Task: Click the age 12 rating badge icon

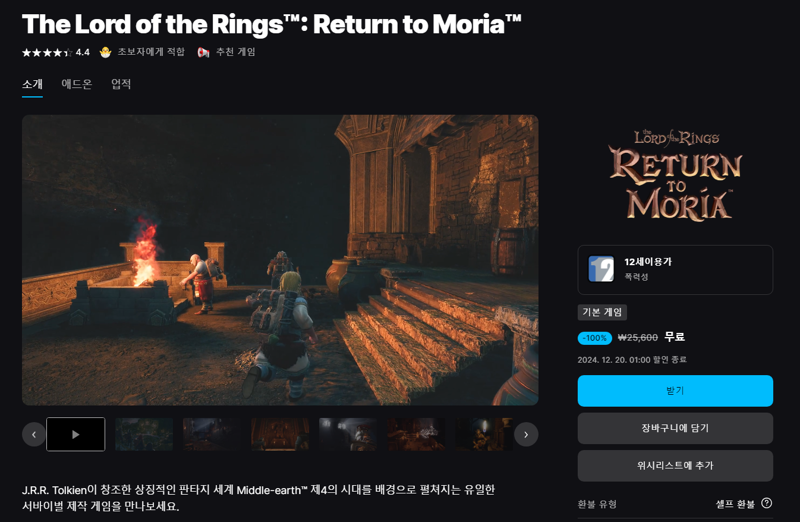Action: [601, 269]
